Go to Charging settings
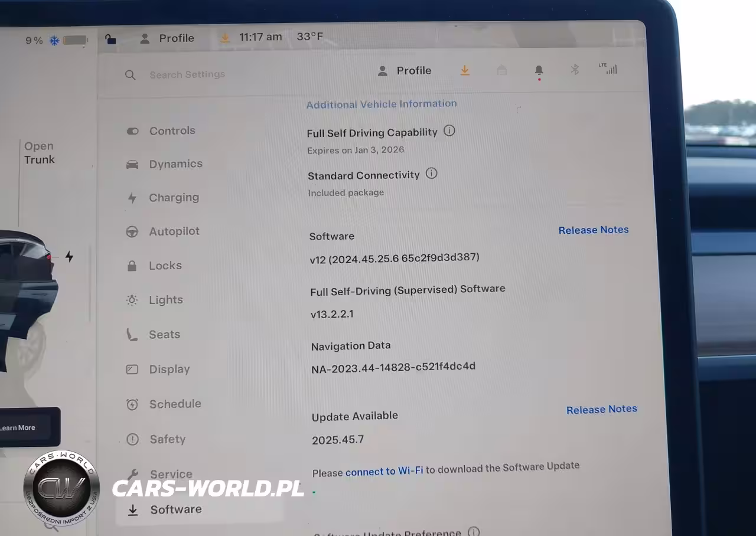The height and width of the screenshot is (536, 756). tap(173, 198)
